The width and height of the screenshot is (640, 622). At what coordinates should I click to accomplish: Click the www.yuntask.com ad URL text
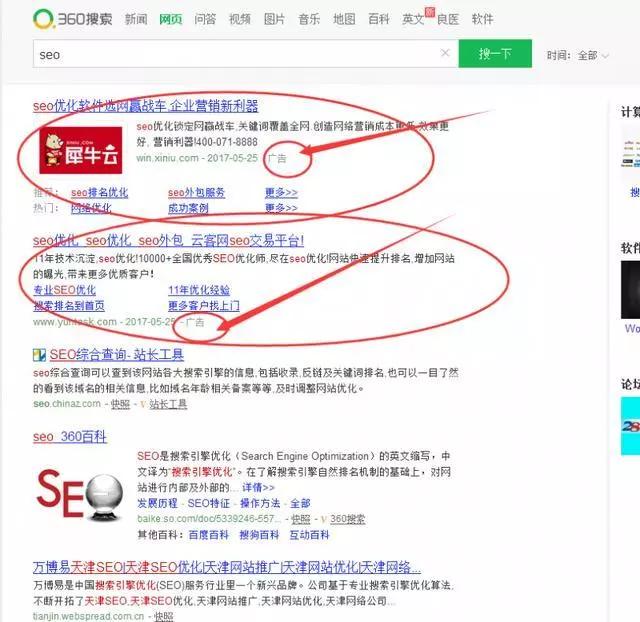pyautogui.click(x=75, y=322)
